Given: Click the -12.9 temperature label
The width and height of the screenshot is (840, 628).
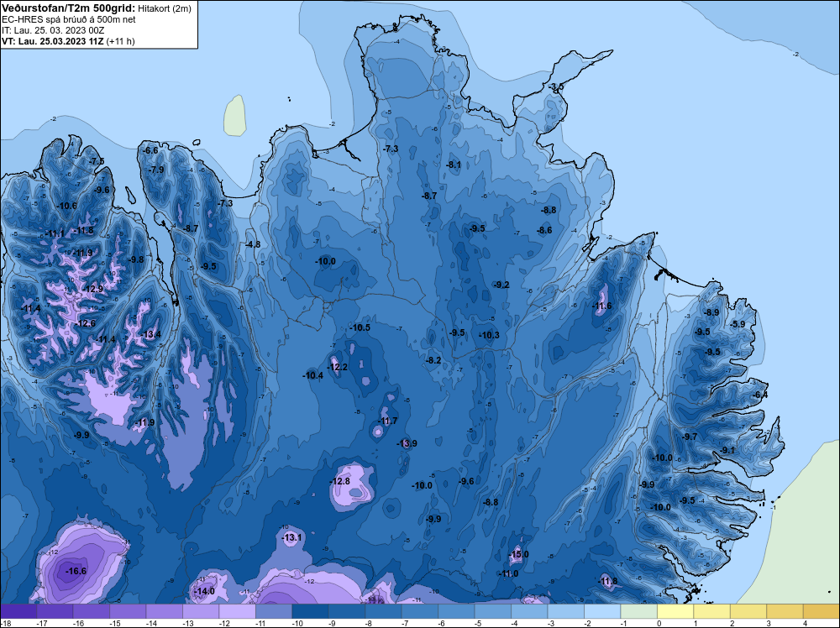Looking at the screenshot, I should (92, 289).
